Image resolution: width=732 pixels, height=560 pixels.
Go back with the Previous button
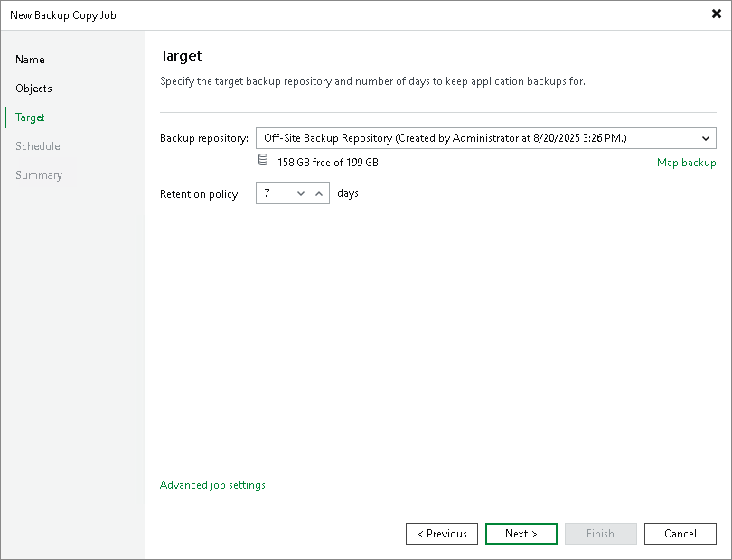(441, 534)
